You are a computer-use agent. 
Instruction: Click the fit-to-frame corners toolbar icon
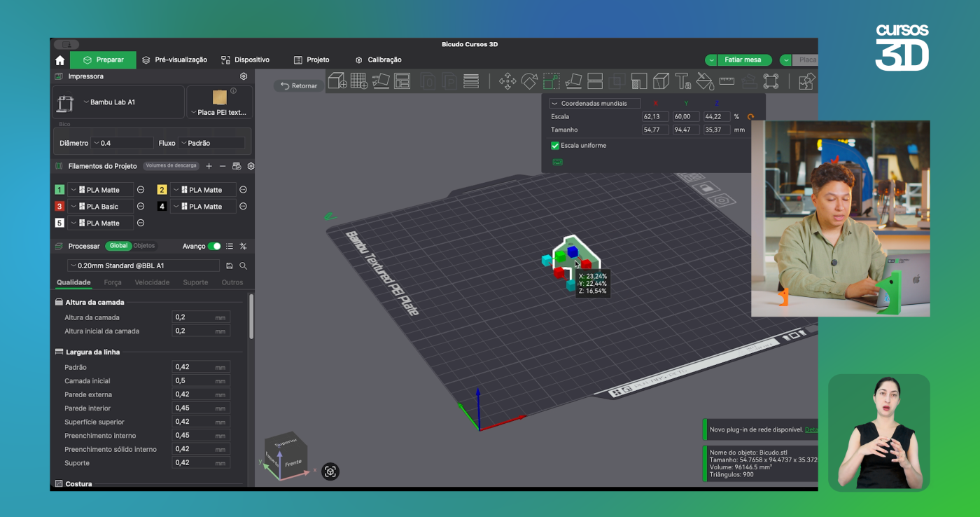pos(771,81)
